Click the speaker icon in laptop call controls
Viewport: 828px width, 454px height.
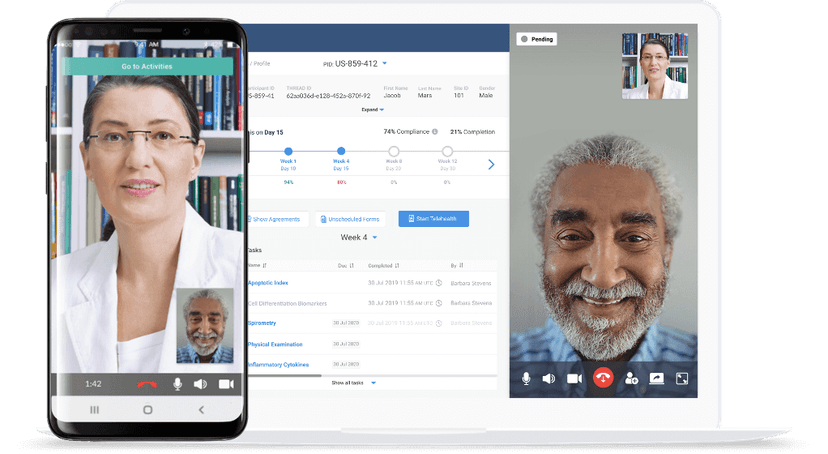[549, 378]
